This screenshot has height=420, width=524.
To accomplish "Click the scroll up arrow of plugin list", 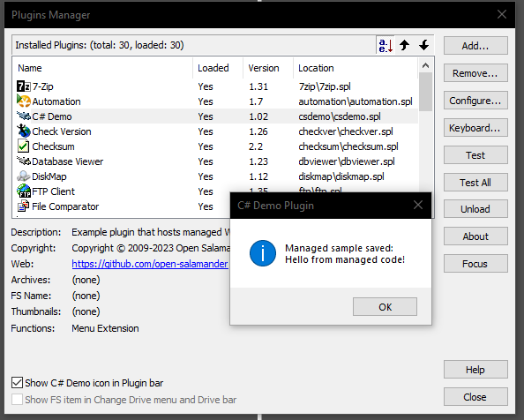I will (x=425, y=65).
